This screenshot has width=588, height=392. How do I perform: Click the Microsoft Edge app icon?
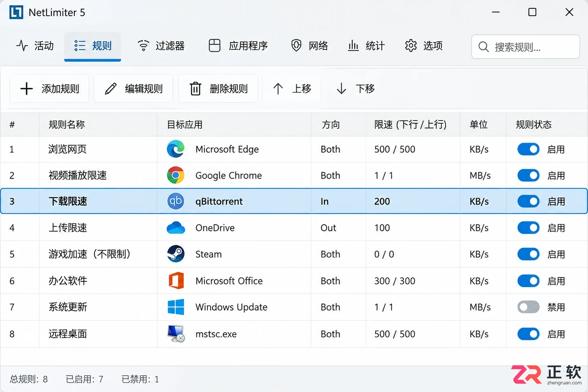coord(176,149)
